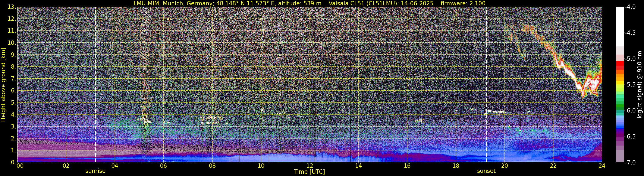The width and height of the screenshot is (644, 176).
Task: Click the '-5.0' colorbar tick label
Action: (x=630, y=59)
